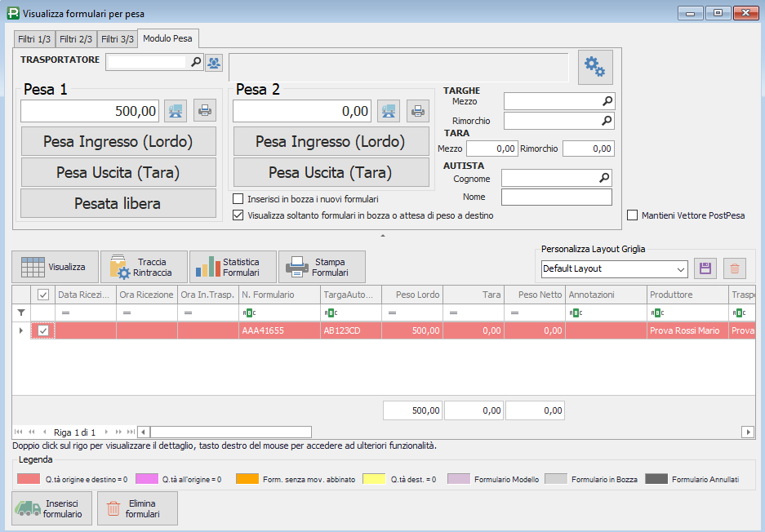Collapse the upper panel with small arrow
The height and width of the screenshot is (532, 765).
tap(382, 235)
